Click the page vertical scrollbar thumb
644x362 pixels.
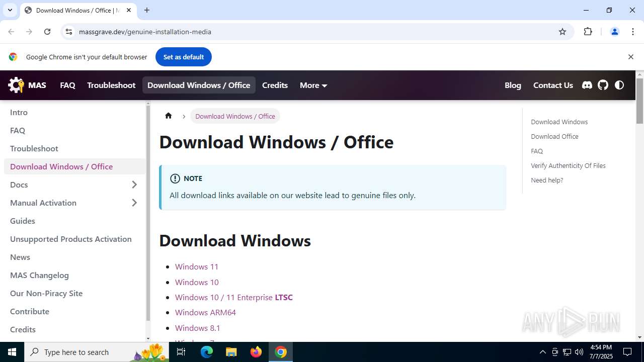pos(639,101)
